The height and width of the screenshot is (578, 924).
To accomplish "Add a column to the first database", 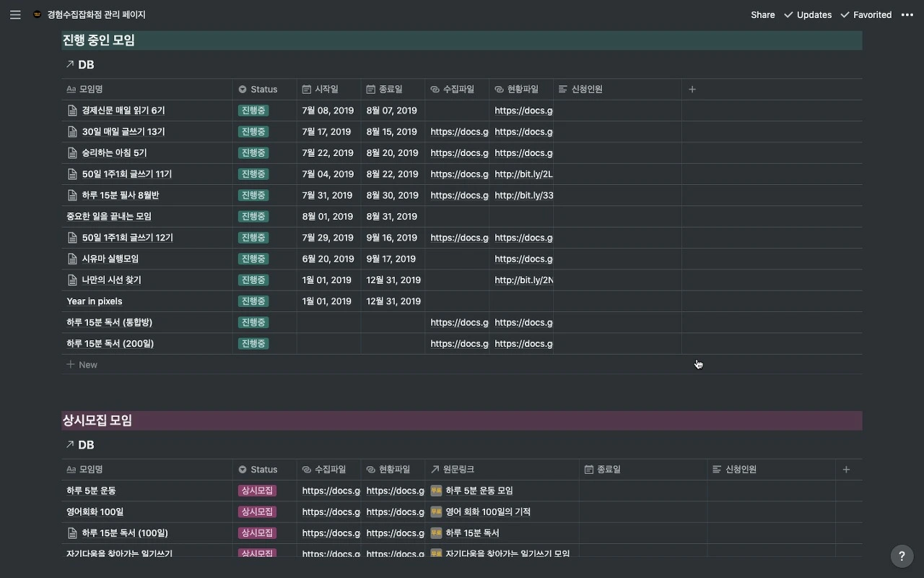I will tap(692, 89).
